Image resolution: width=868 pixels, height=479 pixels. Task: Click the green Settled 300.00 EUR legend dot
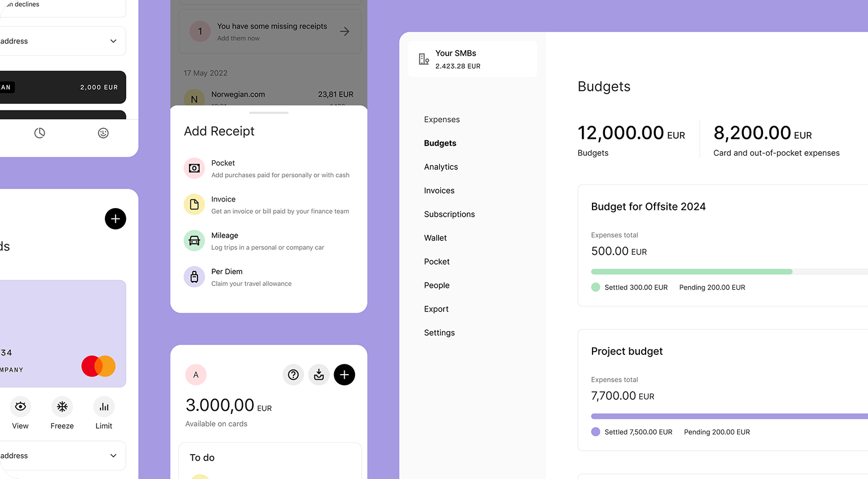595,287
